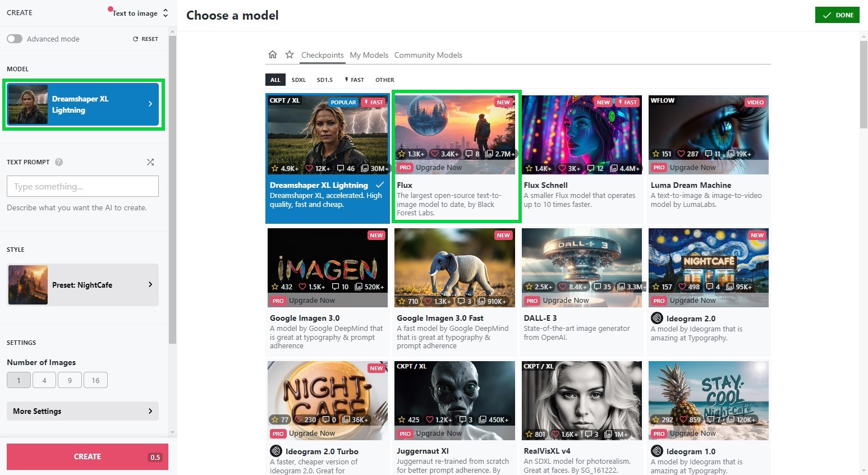Image resolution: width=868 pixels, height=475 pixels.
Task: Select the Luma Dream Machine thumbnail
Action: [709, 135]
